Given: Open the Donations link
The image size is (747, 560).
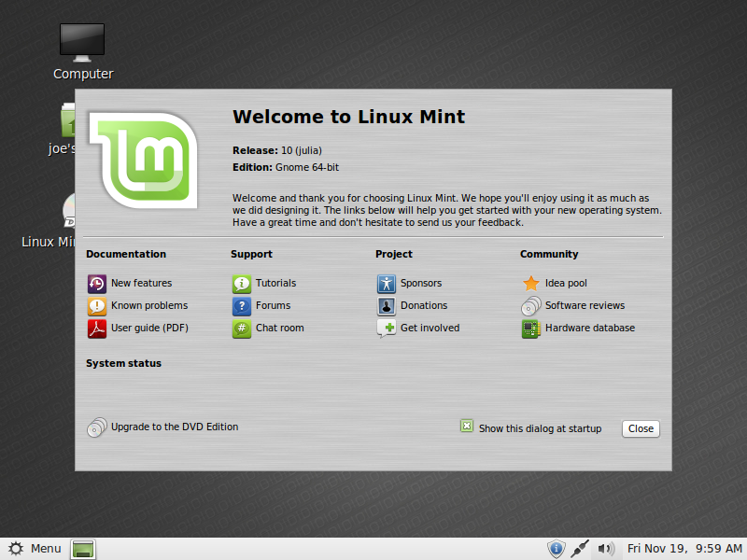Looking at the screenshot, I should click(423, 306).
